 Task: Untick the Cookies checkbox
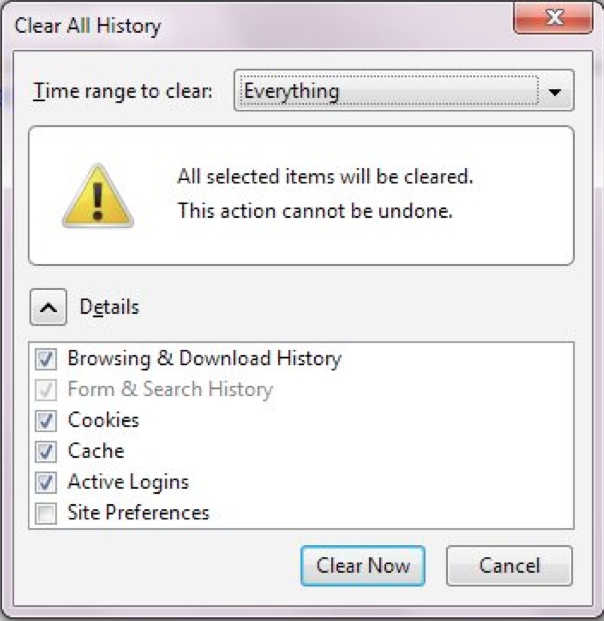(46, 421)
